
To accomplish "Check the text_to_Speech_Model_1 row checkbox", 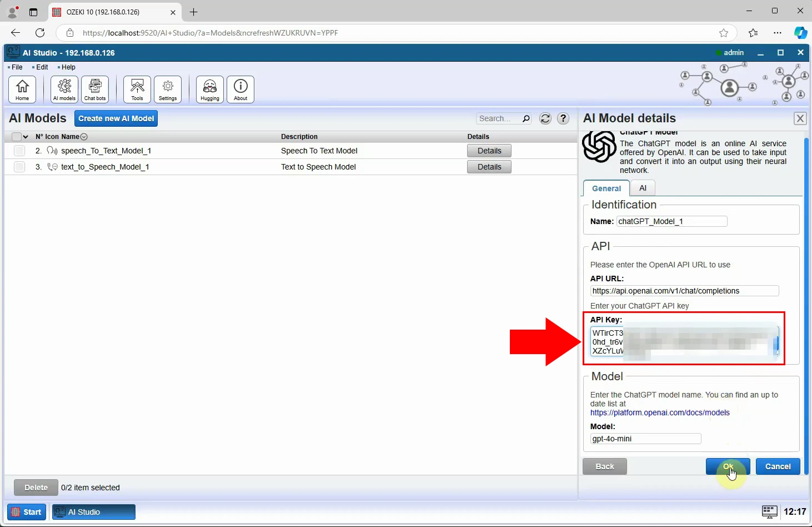I will point(19,167).
